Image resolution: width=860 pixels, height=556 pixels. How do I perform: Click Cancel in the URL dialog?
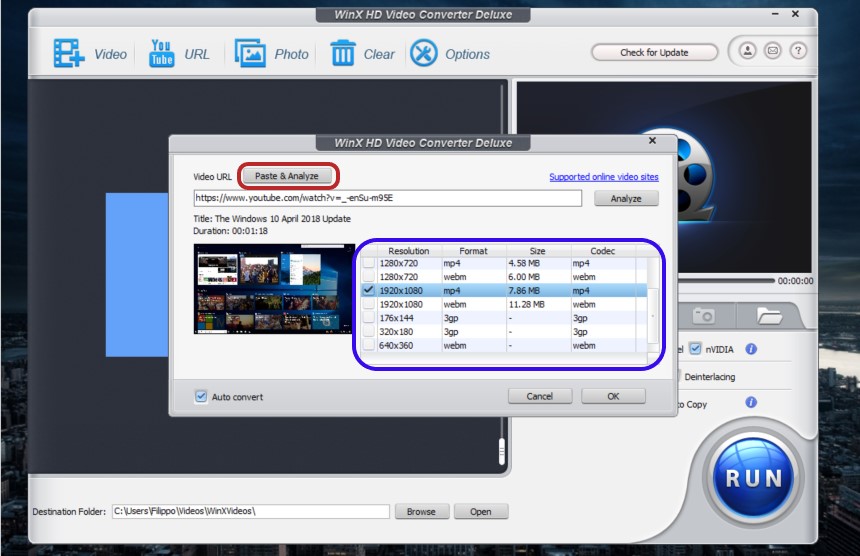tap(540, 396)
